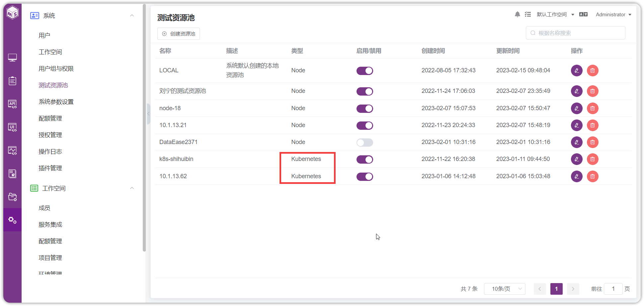The image size is (644, 306).
Task: Delete the k8s-shihuibin resource pool
Action: click(x=593, y=159)
